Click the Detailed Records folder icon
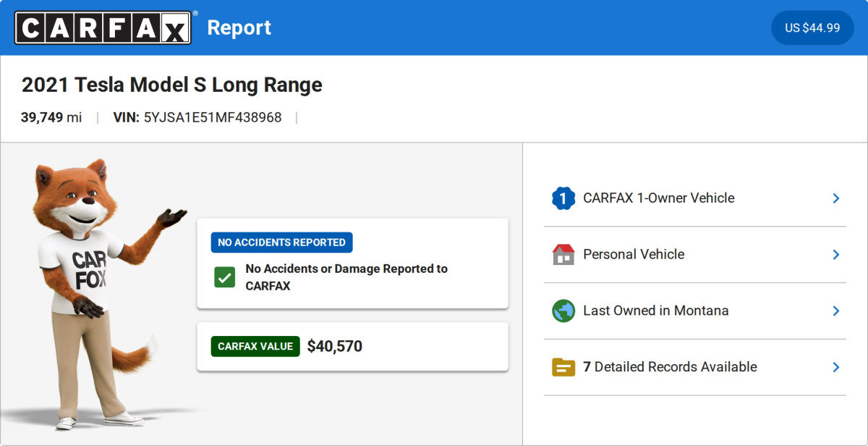Image resolution: width=868 pixels, height=446 pixels. [563, 367]
